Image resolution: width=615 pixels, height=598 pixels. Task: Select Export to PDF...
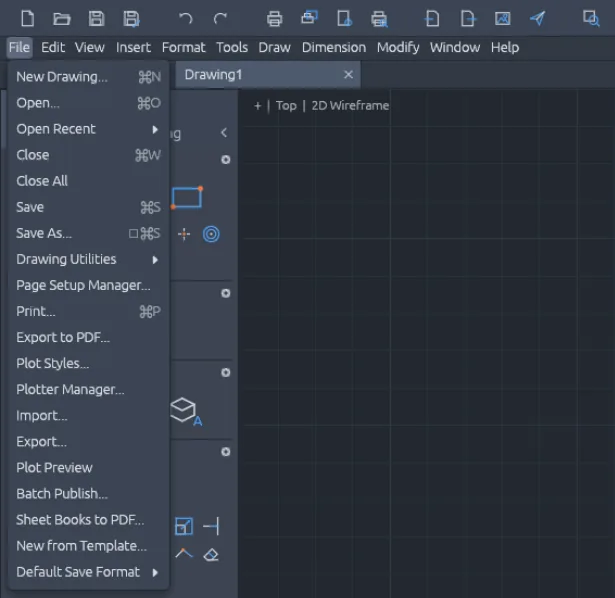pyautogui.click(x=88, y=337)
